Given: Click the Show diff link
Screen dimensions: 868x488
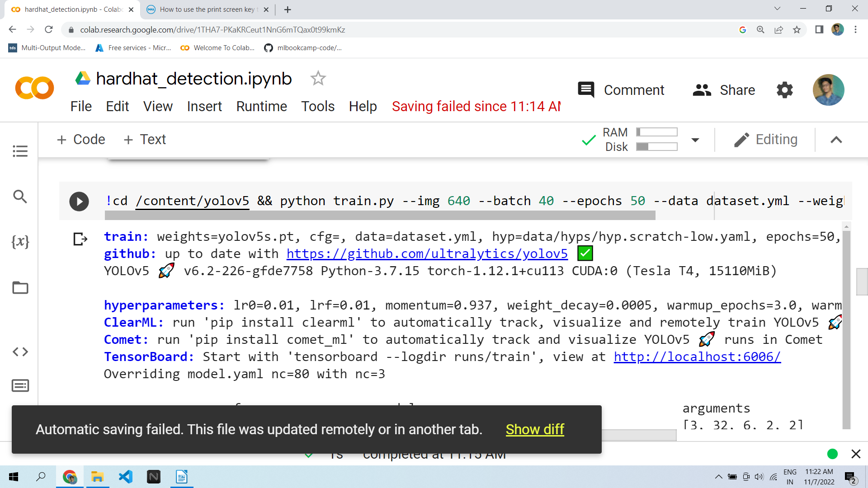Looking at the screenshot, I should coord(535,429).
